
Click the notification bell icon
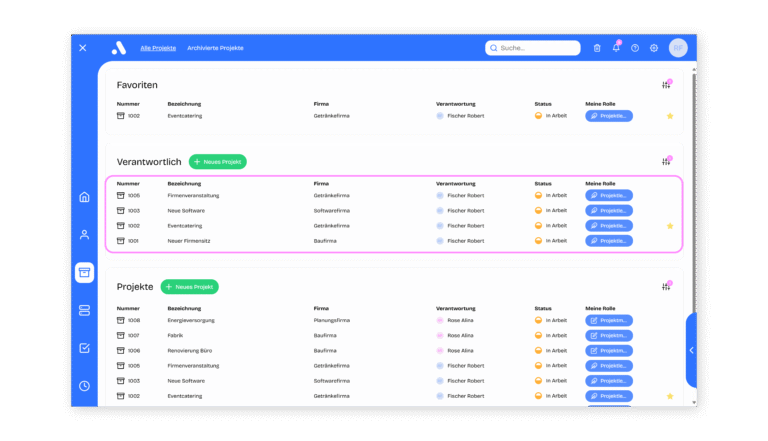pyautogui.click(x=616, y=48)
